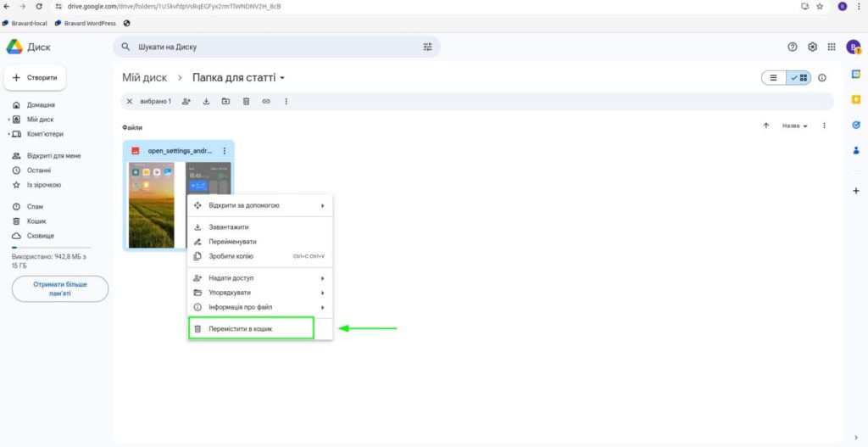Switch to grid layout view

click(798, 78)
